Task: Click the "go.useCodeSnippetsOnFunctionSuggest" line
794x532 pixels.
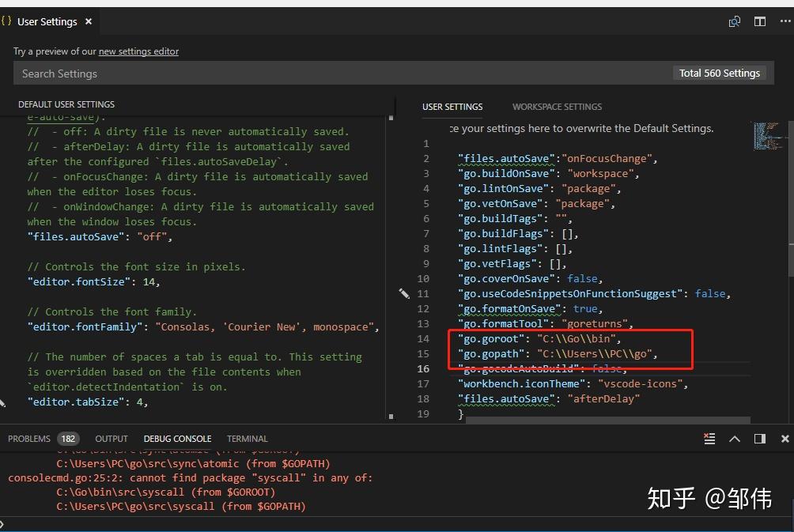Action: 594,293
